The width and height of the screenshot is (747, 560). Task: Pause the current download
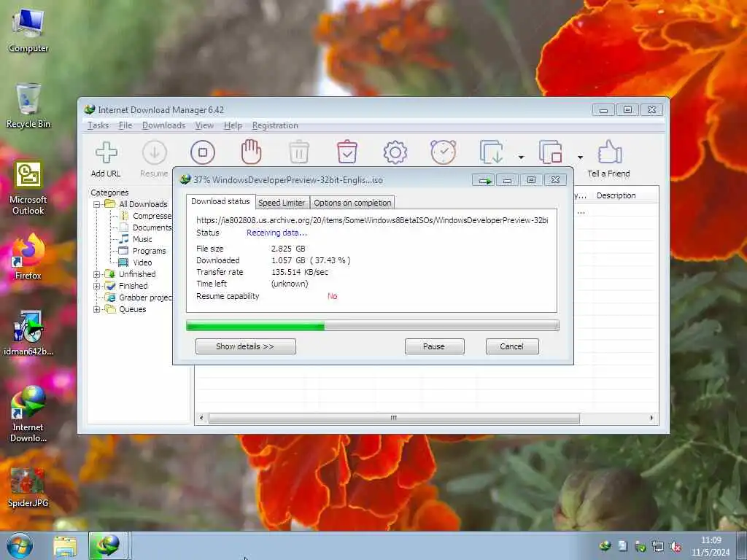coord(434,346)
